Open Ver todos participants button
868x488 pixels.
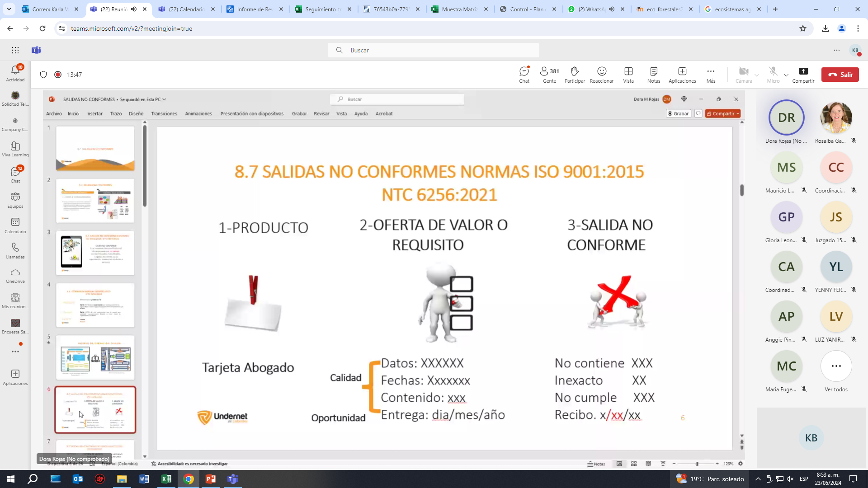[x=836, y=371]
